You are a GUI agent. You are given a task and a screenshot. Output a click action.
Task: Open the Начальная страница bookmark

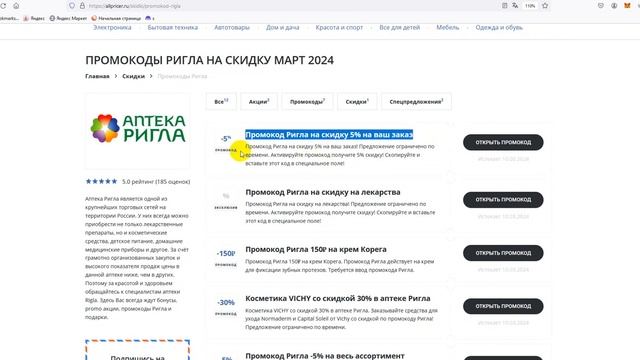click(x=116, y=18)
